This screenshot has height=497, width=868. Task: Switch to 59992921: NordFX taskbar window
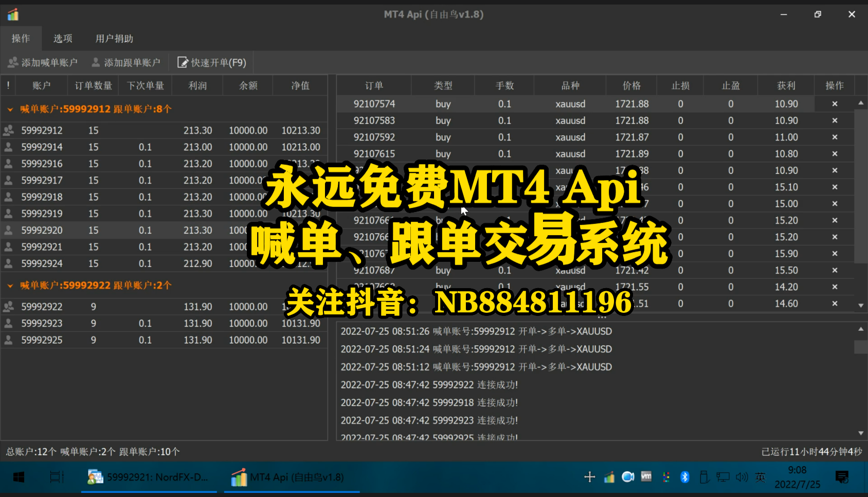point(149,477)
